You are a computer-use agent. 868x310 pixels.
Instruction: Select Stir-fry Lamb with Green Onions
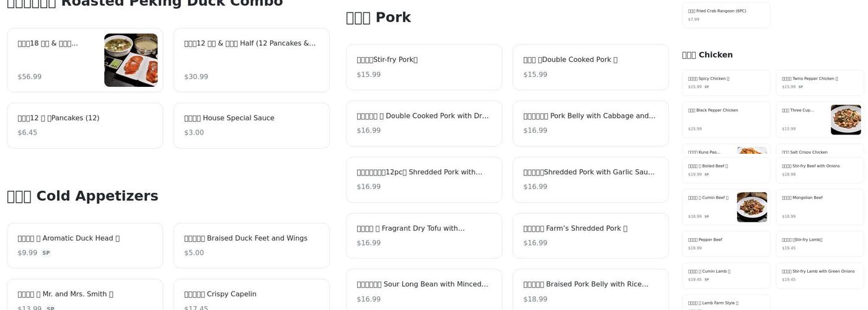click(x=820, y=275)
